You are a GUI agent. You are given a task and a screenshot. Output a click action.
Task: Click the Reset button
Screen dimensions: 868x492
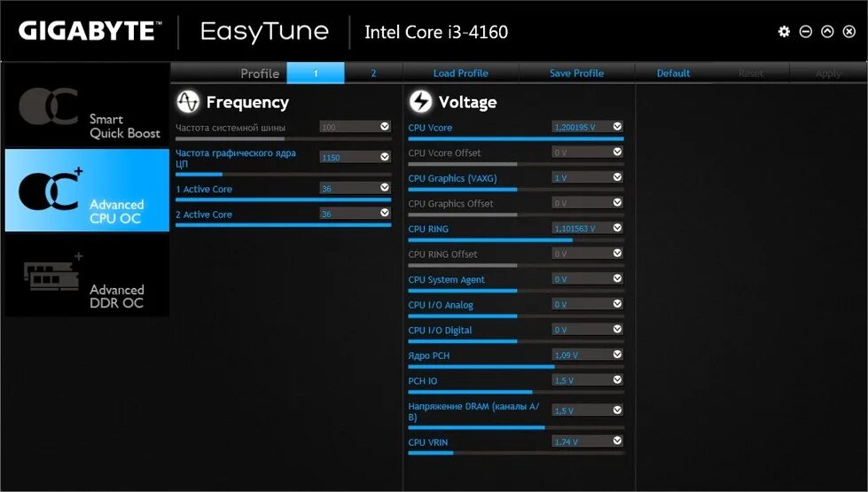pos(751,73)
